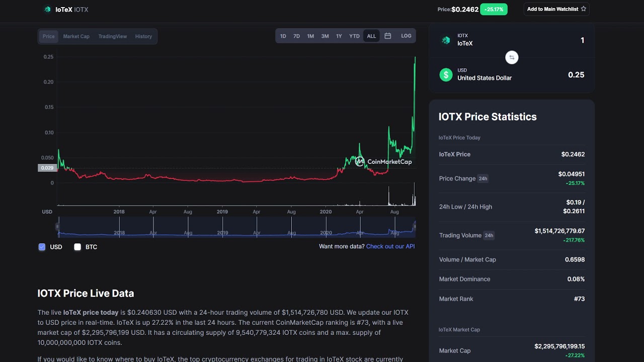Click the -25.17% price change badge
This screenshot has height=362, width=644.
[494, 9]
